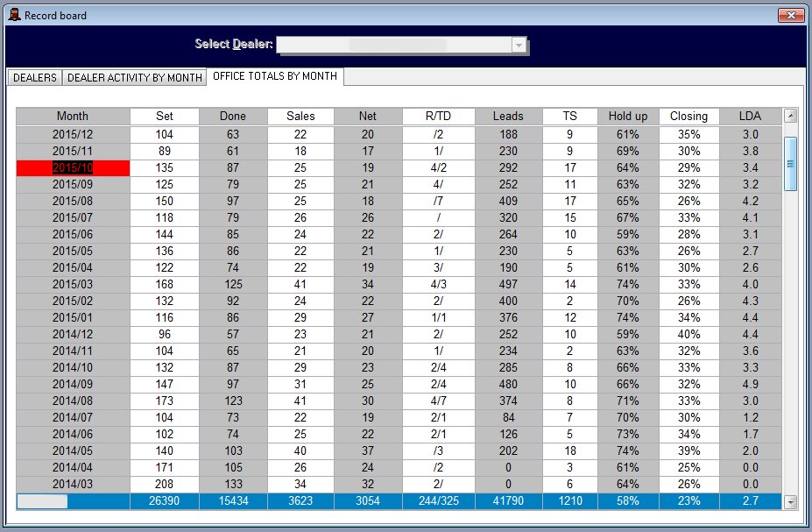Click the Closing column header
The width and height of the screenshot is (812, 532).
click(x=688, y=116)
